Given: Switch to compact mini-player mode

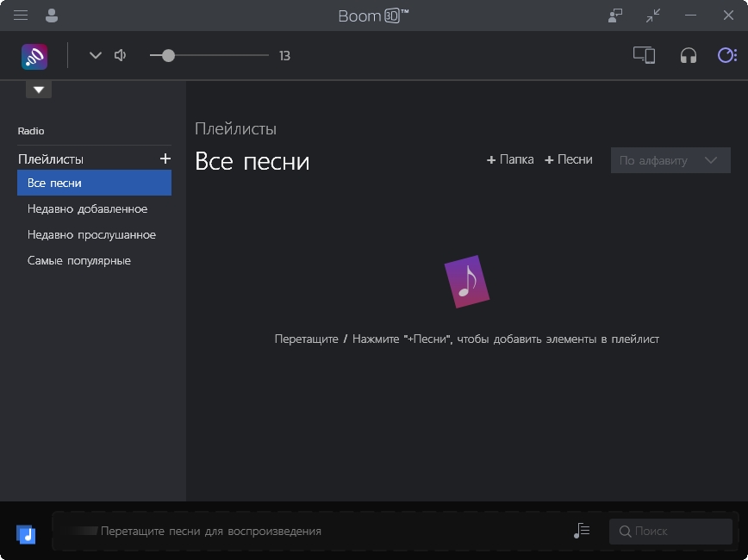Looking at the screenshot, I should [x=653, y=16].
